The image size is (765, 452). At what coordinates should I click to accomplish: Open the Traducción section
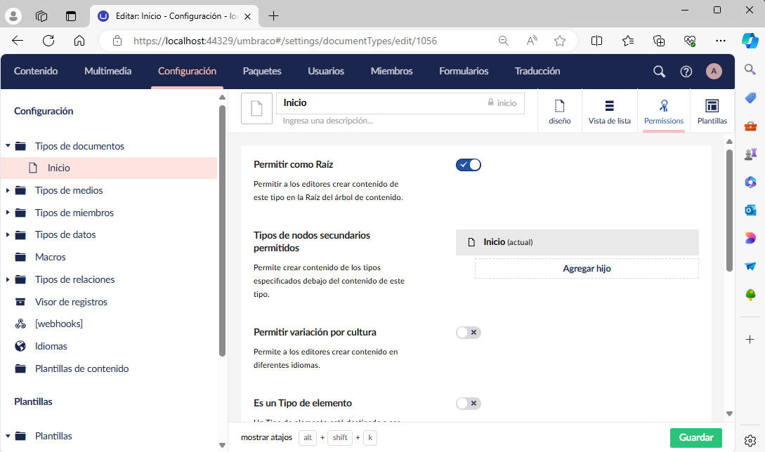(x=537, y=71)
